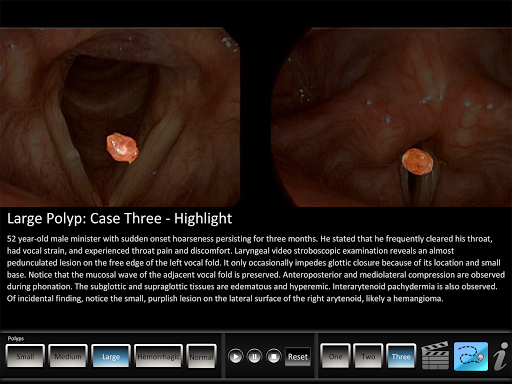The image size is (512, 384).
Task: Choose the Hemorrhagic polyp category
Action: pyautogui.click(x=159, y=356)
